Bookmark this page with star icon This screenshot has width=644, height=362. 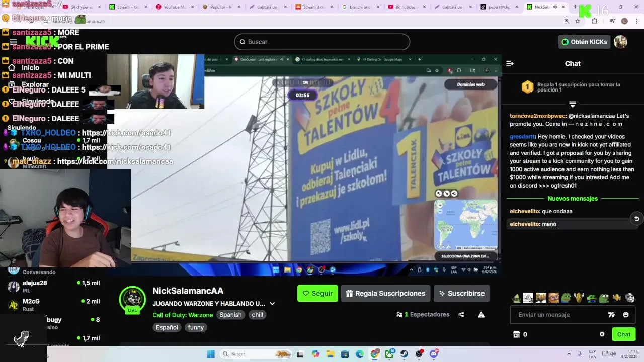pos(578,21)
